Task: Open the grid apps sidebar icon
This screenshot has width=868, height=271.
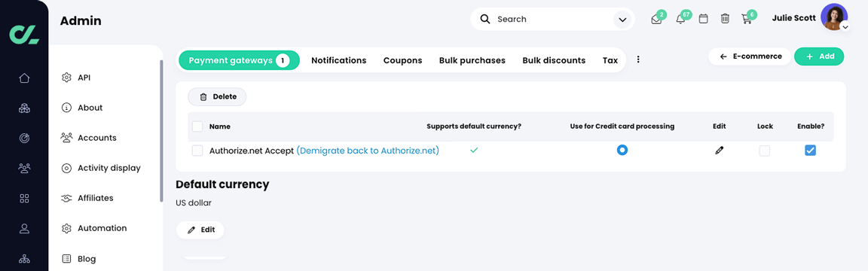Action: click(x=24, y=198)
